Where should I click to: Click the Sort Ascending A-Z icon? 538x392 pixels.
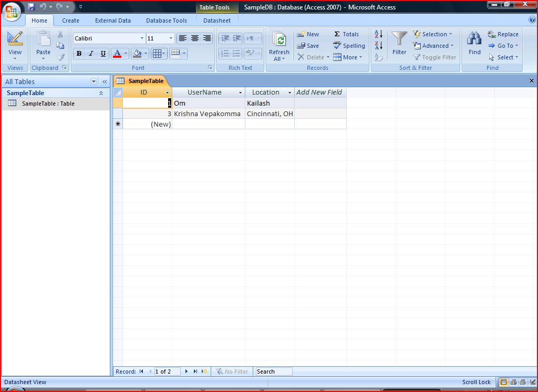(x=378, y=34)
